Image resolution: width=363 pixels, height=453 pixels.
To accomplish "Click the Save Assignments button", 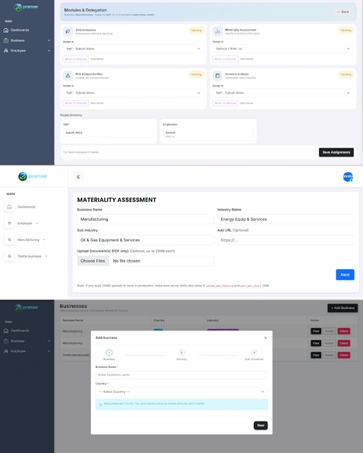I will (336, 152).
